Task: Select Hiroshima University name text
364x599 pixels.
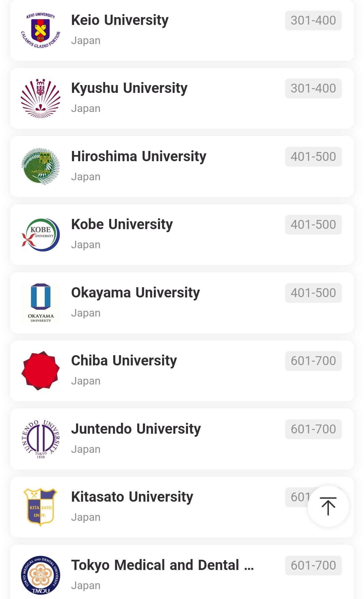Action: 139,156
